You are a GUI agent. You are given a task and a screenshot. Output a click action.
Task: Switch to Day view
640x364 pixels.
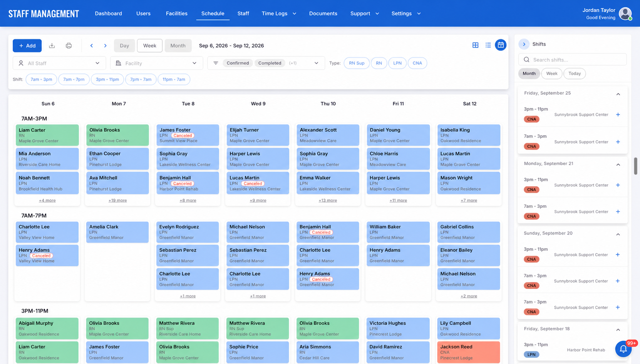coord(124,45)
